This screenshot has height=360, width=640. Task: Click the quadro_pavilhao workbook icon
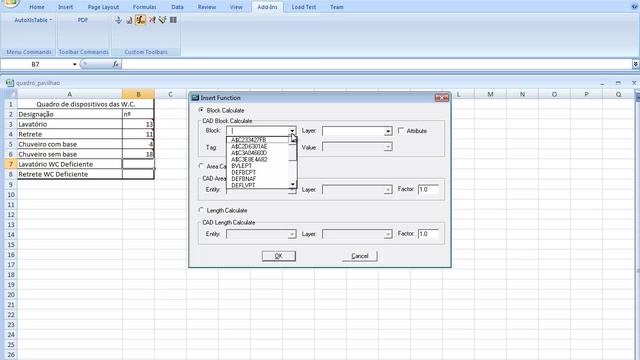tap(10, 83)
